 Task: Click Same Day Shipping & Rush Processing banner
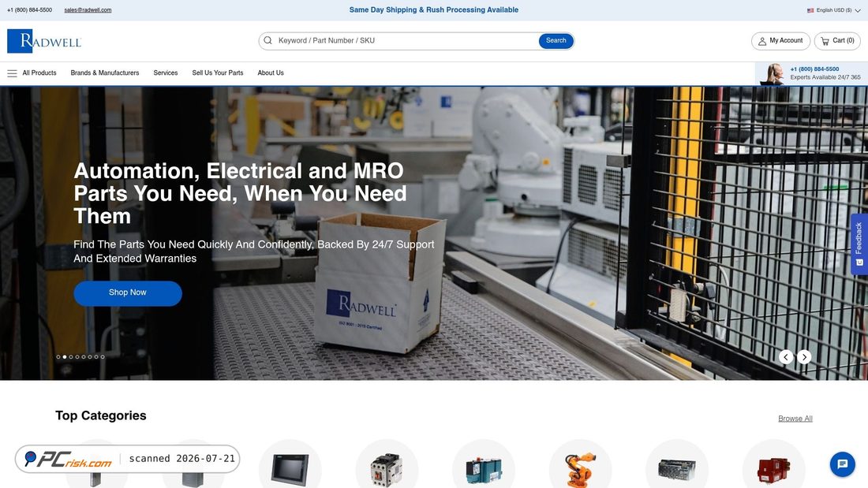(434, 10)
